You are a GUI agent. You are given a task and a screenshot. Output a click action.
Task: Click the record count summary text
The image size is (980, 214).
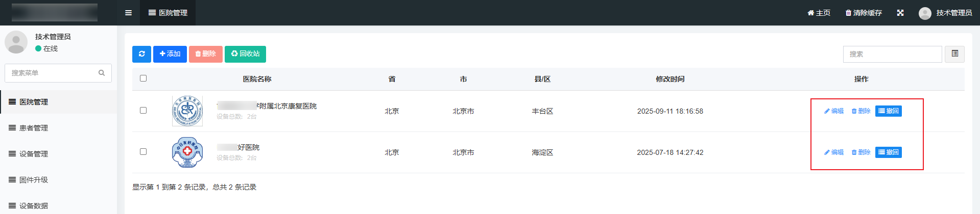coord(194,187)
